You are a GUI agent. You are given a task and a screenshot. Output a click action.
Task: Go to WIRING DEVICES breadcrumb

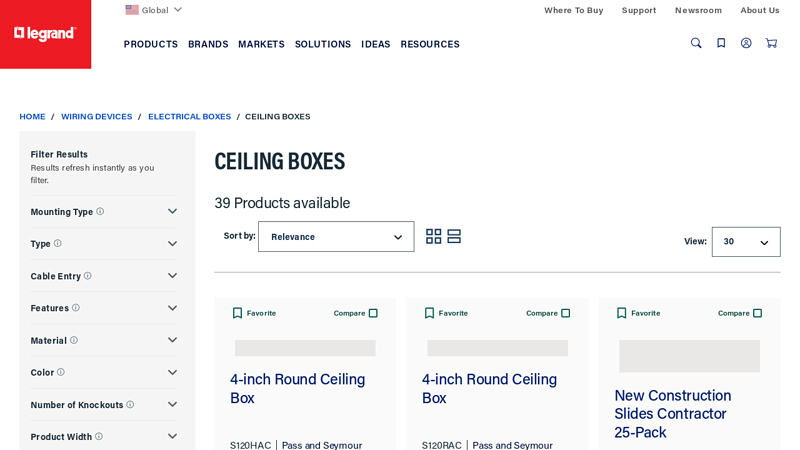click(96, 116)
